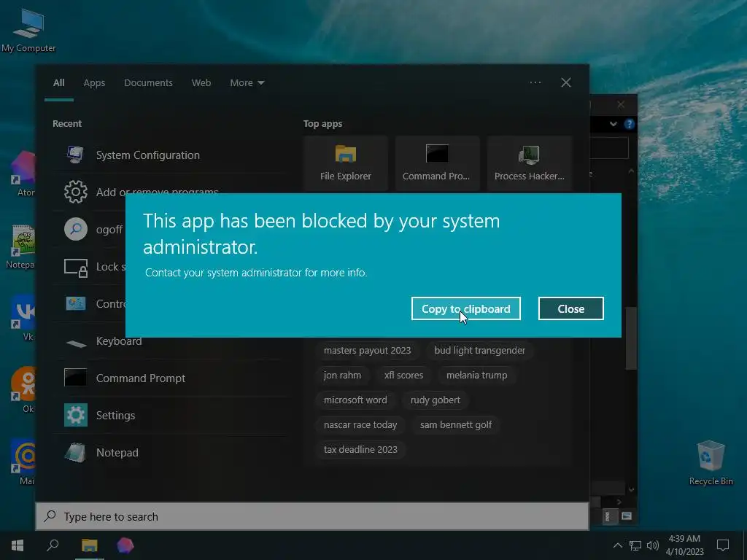Select 'rudy gobert' search suggestion
Screen dimensions: 747x560
click(x=435, y=400)
